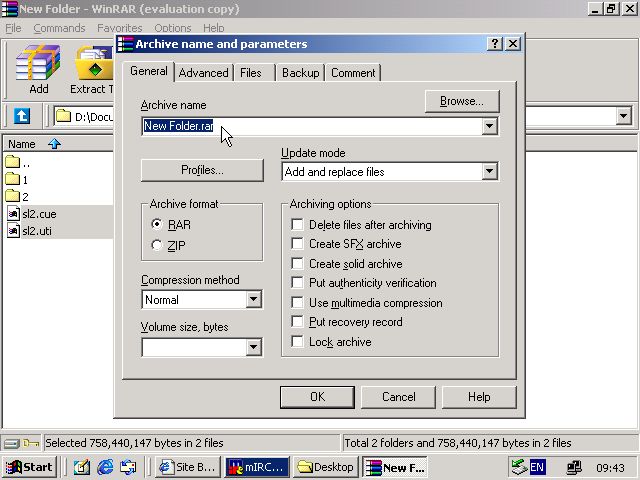Click the Volume size input field

coord(194,347)
